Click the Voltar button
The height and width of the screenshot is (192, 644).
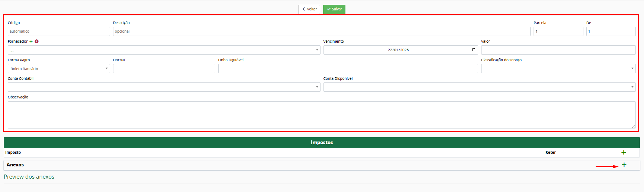tap(309, 9)
